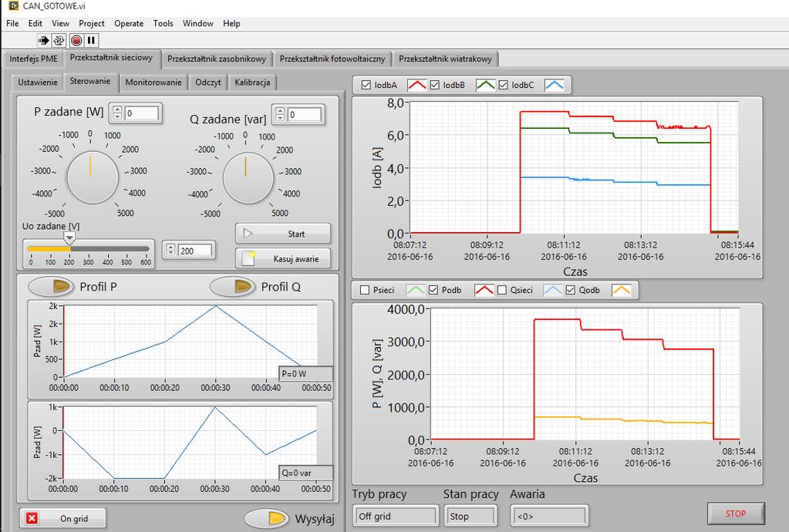The width and height of the screenshot is (789, 532).
Task: Click the Qsieci light blue plot legend icon
Action: click(x=552, y=290)
